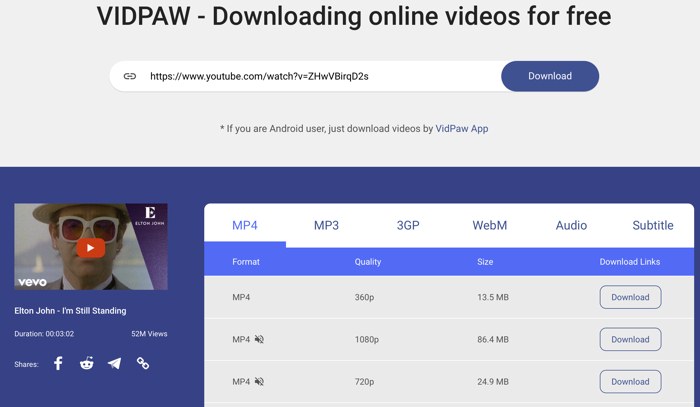Screen dimensions: 700x407
Task: Click the '86.4 MB' size cell
Action: coord(493,340)
